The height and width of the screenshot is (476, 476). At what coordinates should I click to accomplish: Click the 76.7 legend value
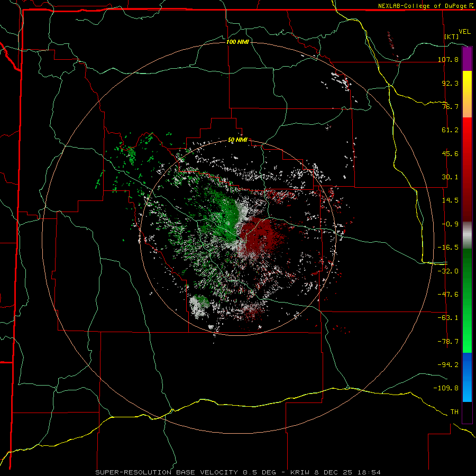tap(450, 106)
